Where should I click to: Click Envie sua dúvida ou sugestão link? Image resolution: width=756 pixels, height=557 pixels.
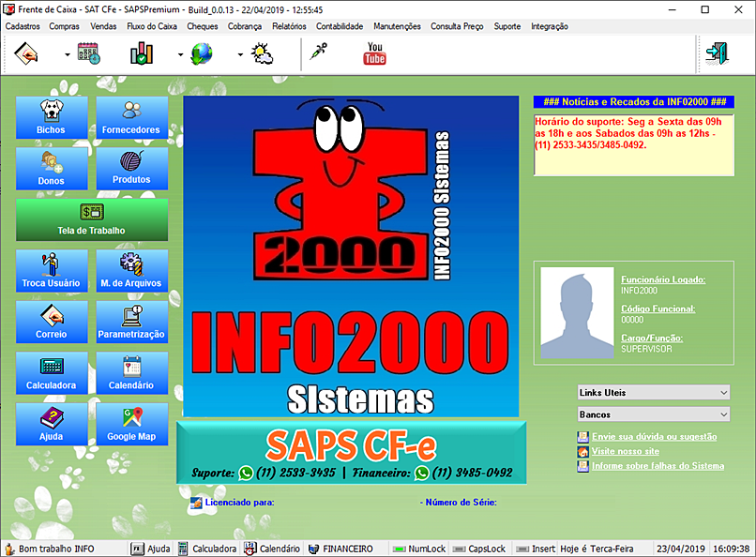655,437
